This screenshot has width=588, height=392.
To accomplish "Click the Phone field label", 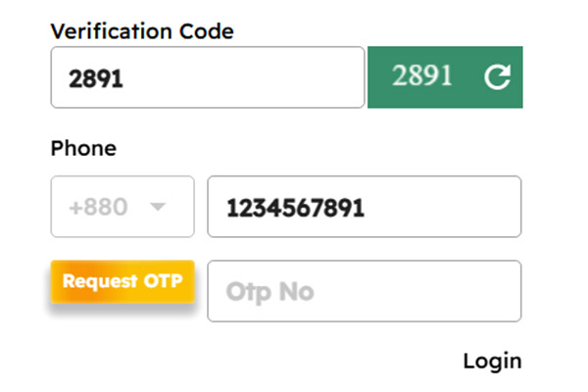I will (x=83, y=149).
